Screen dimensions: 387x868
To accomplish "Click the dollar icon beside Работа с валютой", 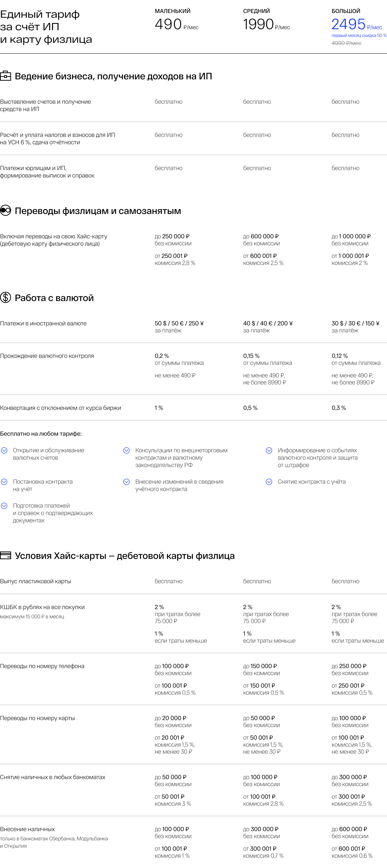I will (5, 297).
